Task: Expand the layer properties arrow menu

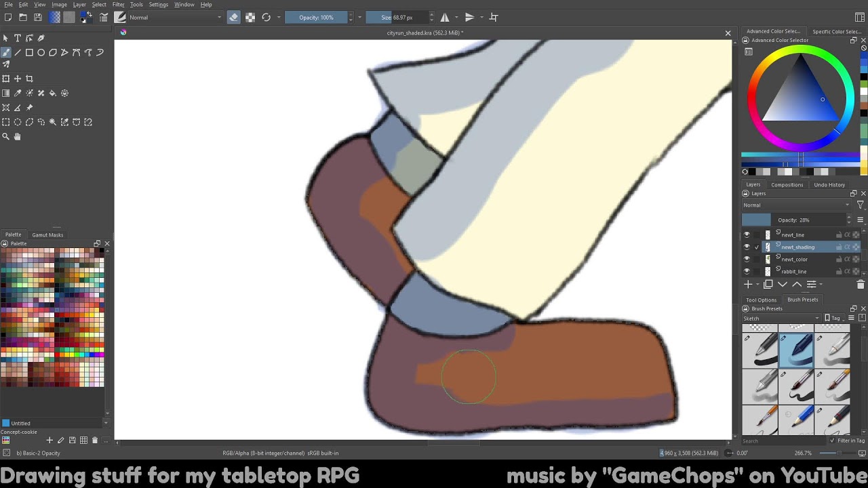Action: coord(821,285)
